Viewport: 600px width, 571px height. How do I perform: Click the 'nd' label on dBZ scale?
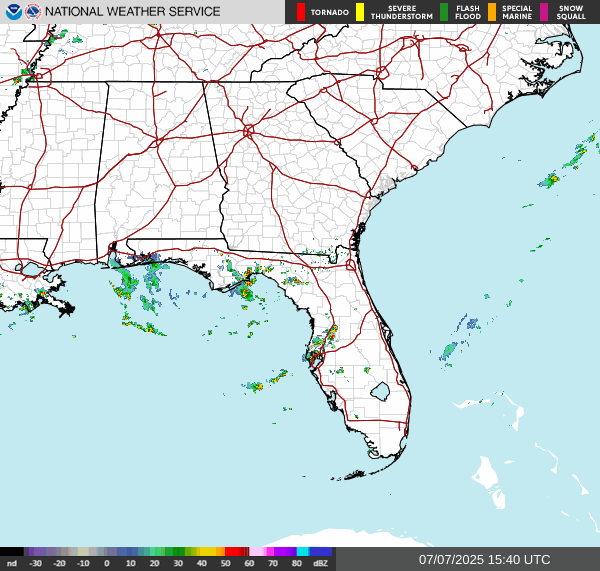(x=12, y=563)
